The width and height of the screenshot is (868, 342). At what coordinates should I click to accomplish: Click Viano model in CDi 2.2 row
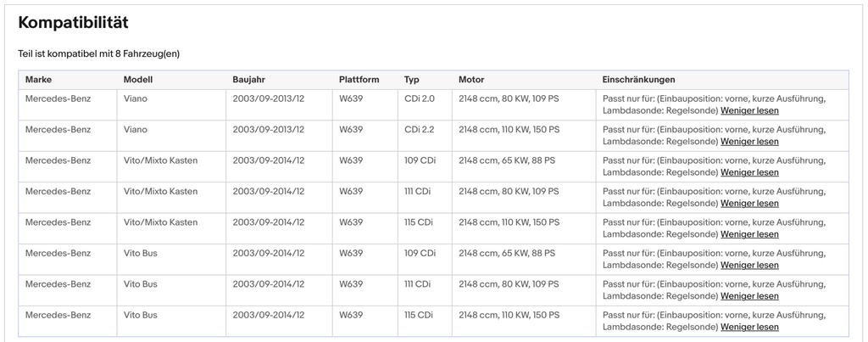(x=136, y=130)
